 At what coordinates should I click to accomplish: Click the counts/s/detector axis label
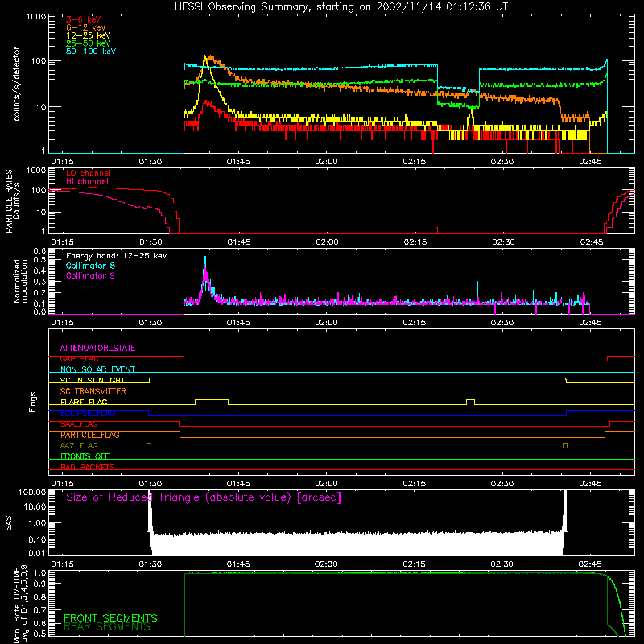point(16,84)
